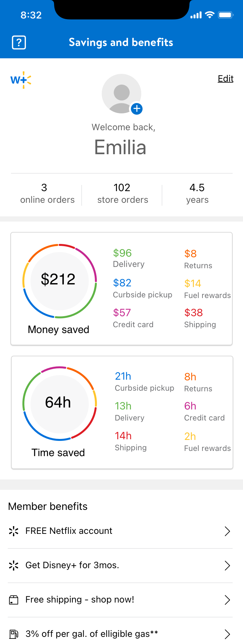The image size is (243, 644).
Task: Select the 64h time saved ring chart
Action: (59, 403)
